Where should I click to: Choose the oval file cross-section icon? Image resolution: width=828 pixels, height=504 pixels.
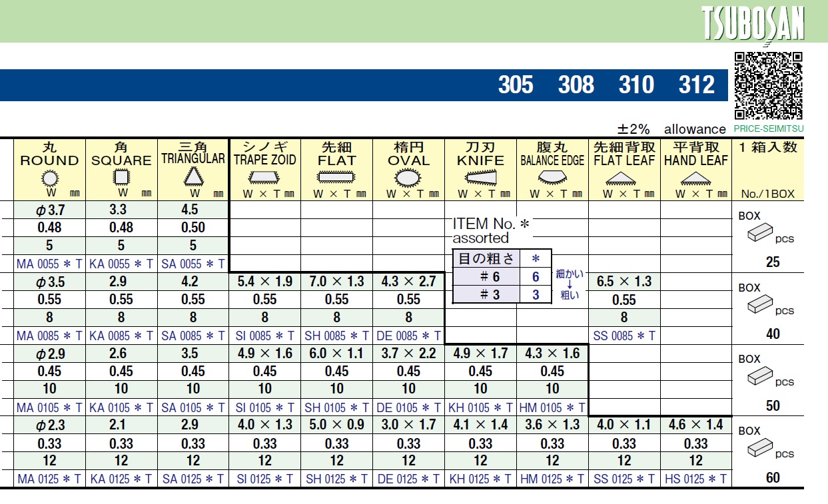408,177
